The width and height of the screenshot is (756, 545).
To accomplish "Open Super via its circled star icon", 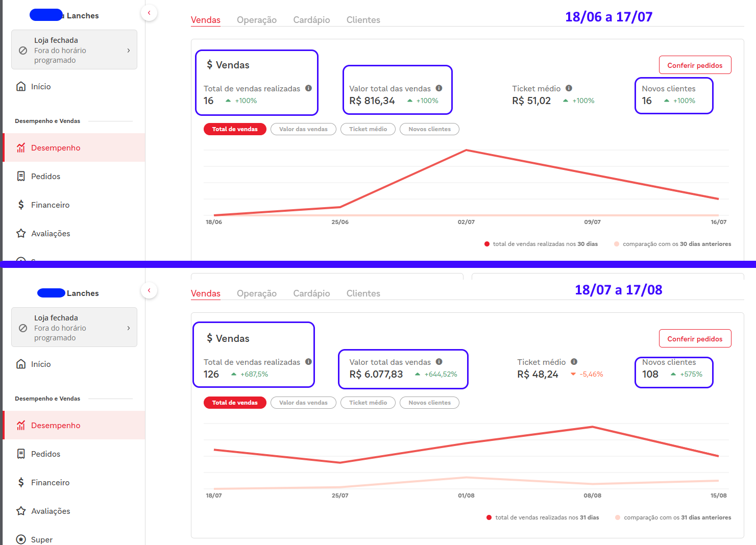I will pos(21,539).
